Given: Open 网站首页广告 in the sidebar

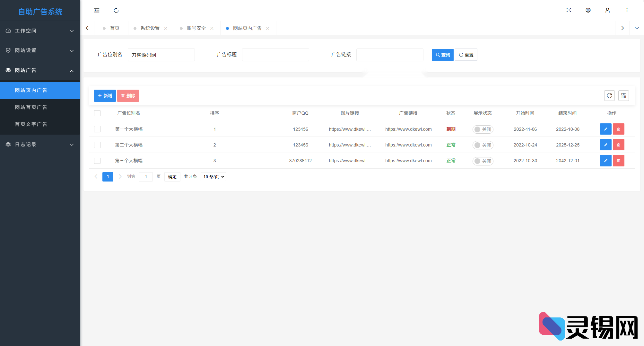Looking at the screenshot, I should 31,107.
